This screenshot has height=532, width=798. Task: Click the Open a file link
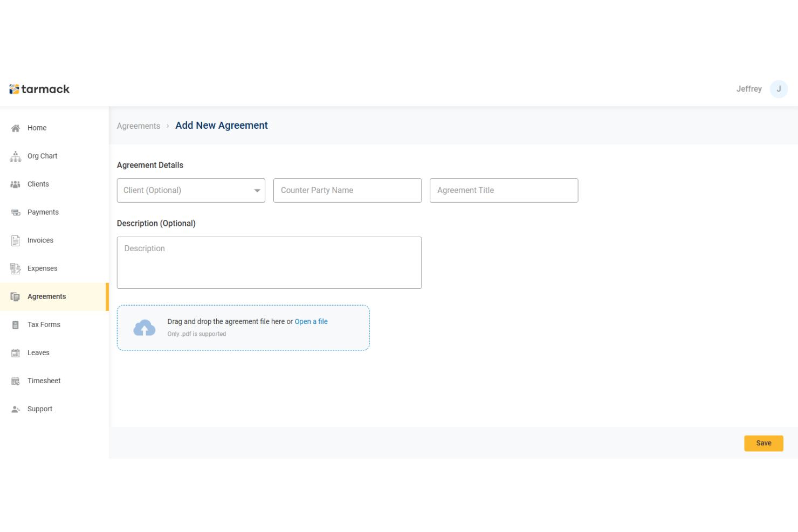click(x=311, y=321)
